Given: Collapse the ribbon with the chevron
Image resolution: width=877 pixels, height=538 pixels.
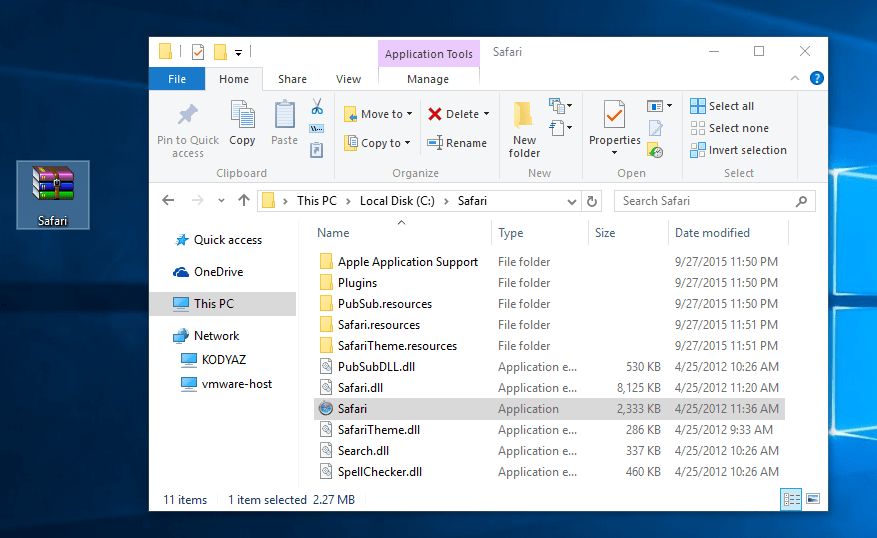Looking at the screenshot, I should (795, 78).
